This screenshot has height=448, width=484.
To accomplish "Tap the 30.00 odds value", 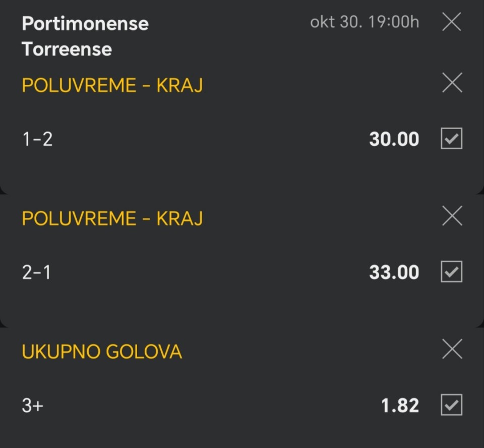I will pos(394,139).
